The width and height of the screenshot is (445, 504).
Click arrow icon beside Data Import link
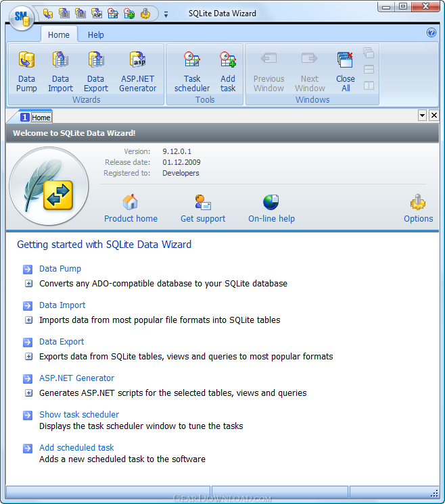click(28, 305)
